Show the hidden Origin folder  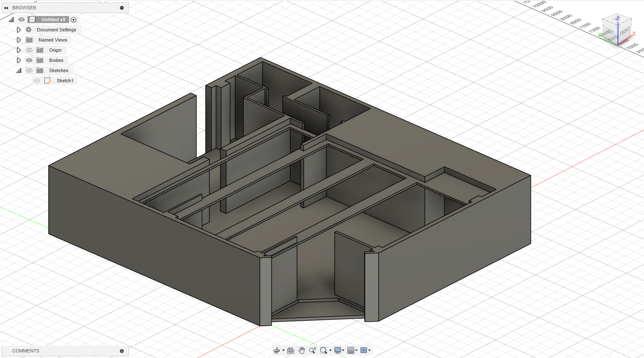pyautogui.click(x=29, y=50)
